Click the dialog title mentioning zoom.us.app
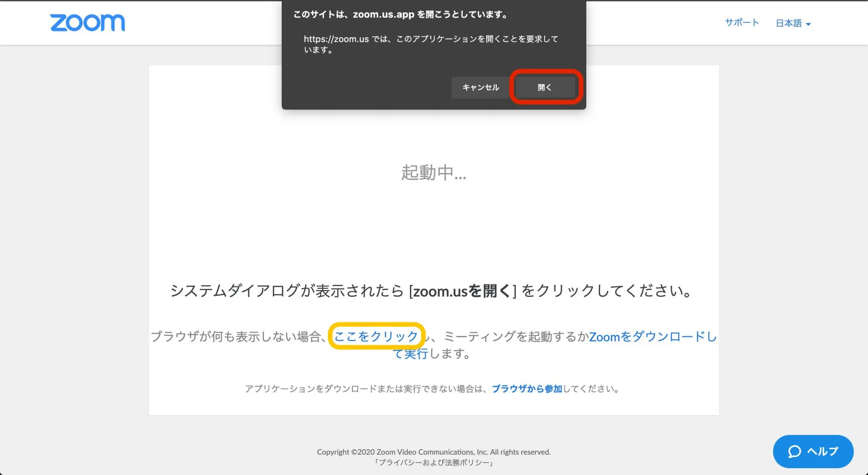The height and width of the screenshot is (475, 868). pyautogui.click(x=401, y=14)
